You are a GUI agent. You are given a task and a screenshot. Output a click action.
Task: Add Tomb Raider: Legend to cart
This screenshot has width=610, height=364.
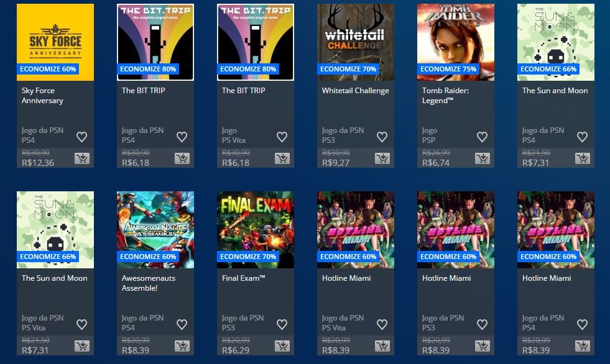pos(483,158)
